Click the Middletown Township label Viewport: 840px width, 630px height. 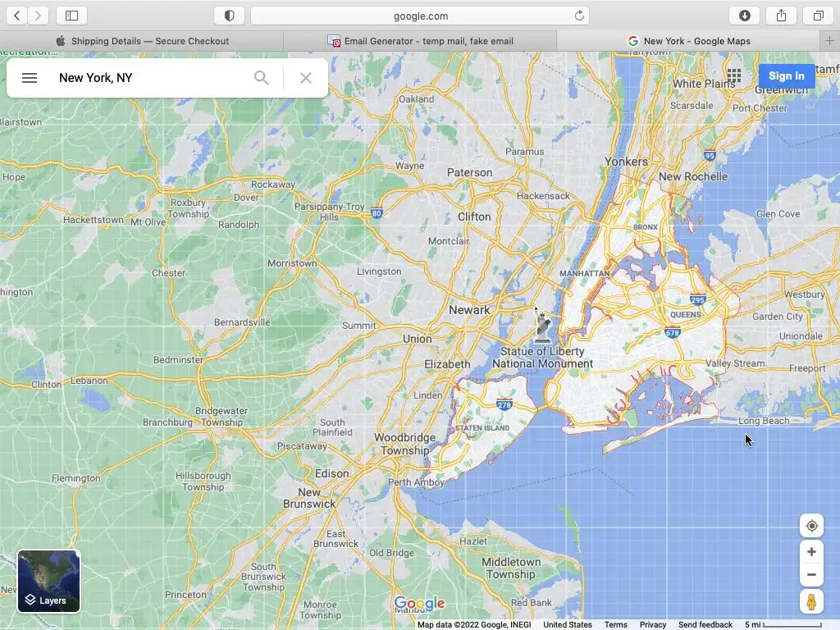click(511, 568)
